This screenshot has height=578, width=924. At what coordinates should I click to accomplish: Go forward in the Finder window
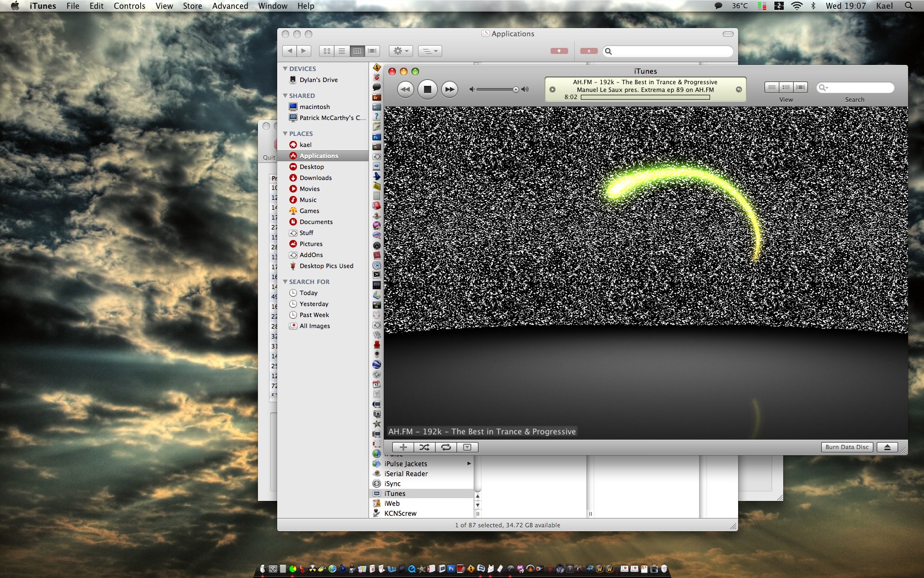[x=304, y=51]
